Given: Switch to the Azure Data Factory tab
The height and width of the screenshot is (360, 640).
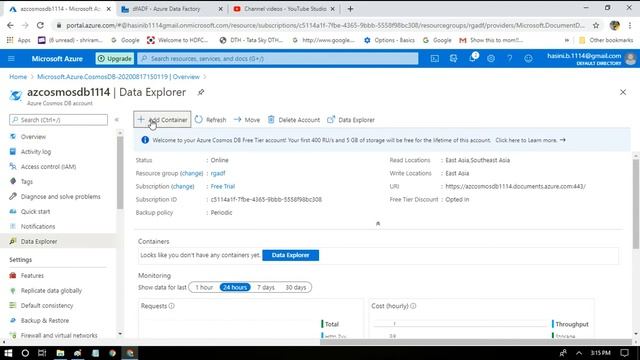Looking at the screenshot, I should pos(171,9).
